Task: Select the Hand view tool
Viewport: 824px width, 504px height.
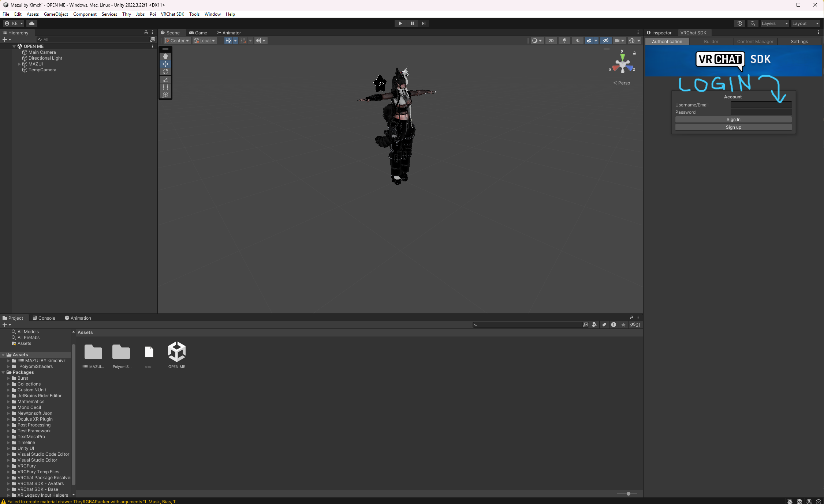Action: (x=165, y=56)
